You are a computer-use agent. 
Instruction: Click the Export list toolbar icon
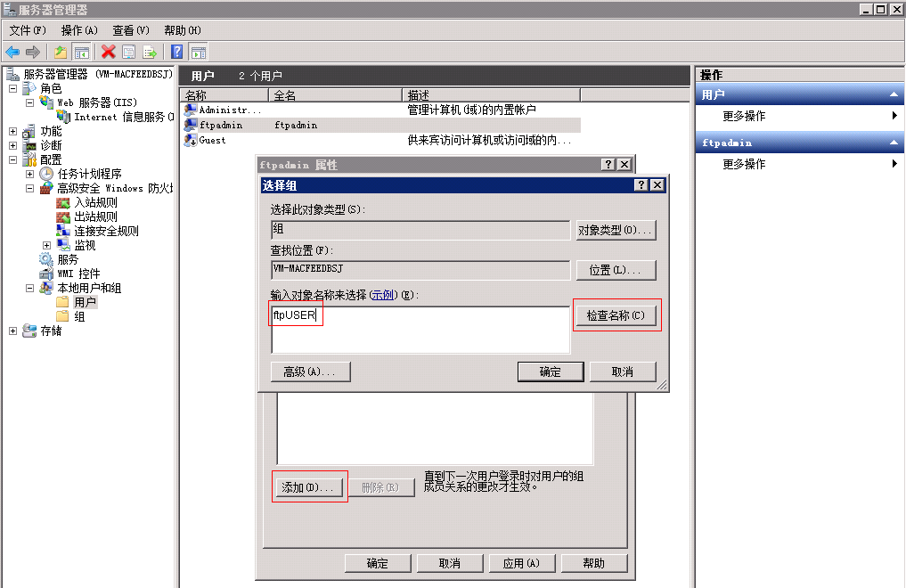coord(150,52)
